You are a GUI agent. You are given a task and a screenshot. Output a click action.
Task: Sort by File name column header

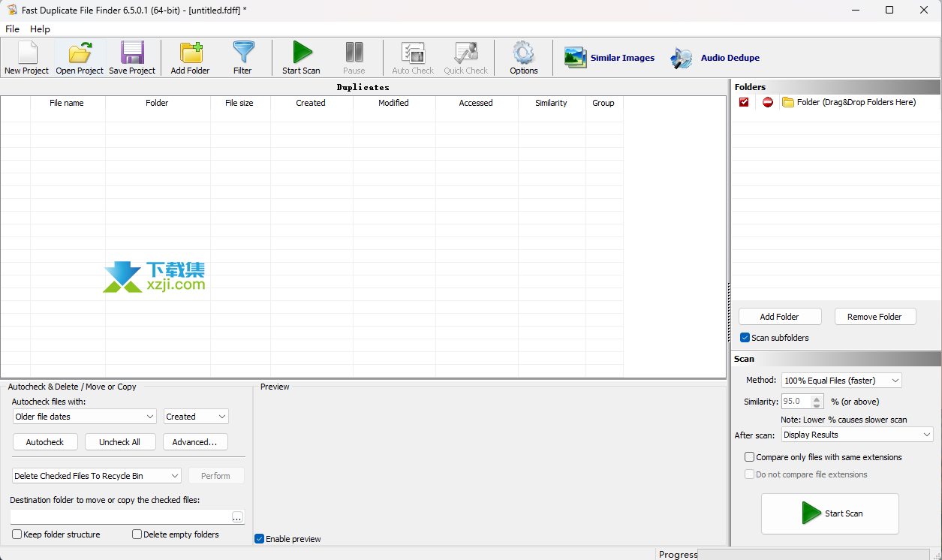67,103
